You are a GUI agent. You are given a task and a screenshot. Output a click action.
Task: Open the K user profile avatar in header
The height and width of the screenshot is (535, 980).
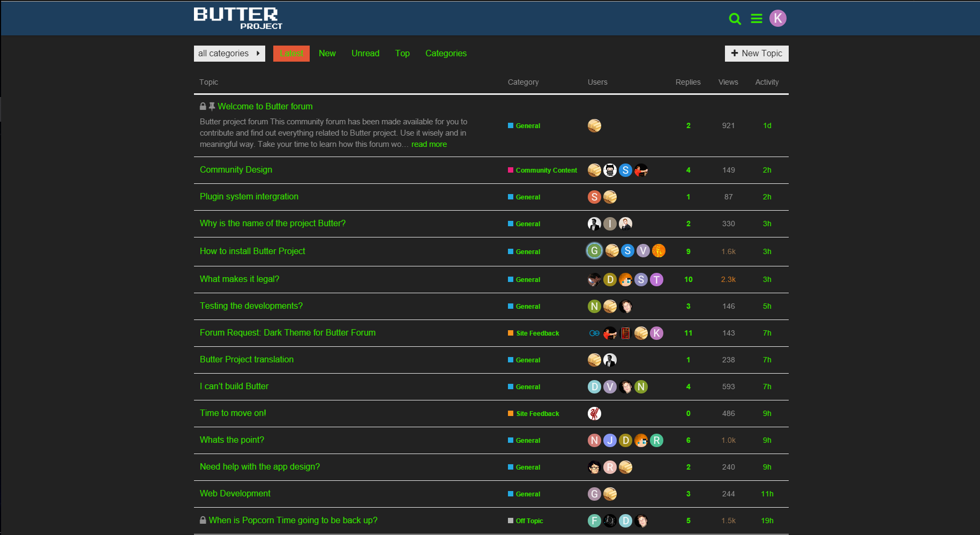click(x=778, y=18)
